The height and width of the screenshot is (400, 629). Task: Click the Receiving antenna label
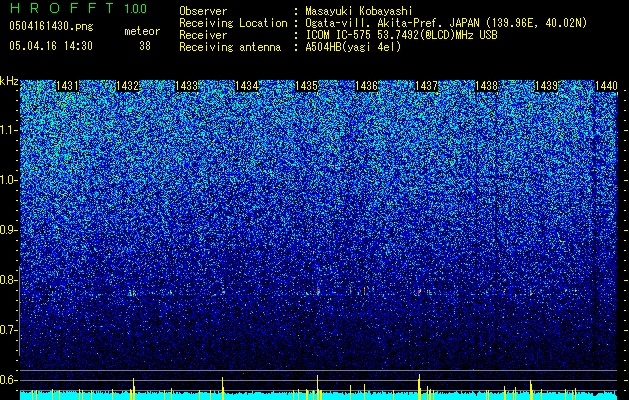[230, 47]
